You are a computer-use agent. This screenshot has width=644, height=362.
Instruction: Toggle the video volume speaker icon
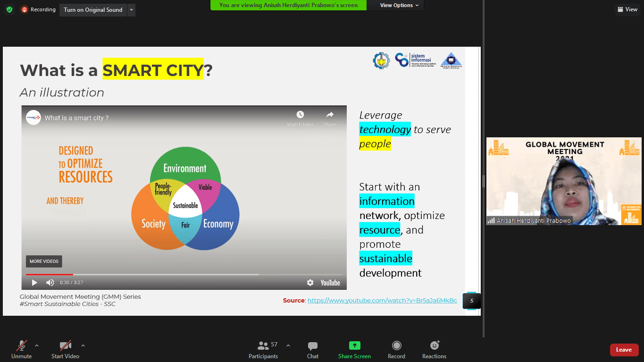coord(50,283)
